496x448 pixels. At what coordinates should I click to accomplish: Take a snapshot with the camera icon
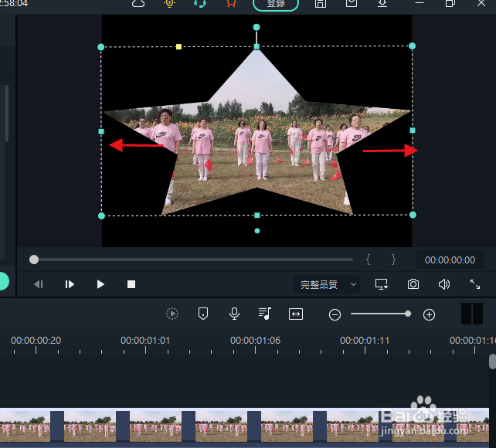tap(413, 284)
